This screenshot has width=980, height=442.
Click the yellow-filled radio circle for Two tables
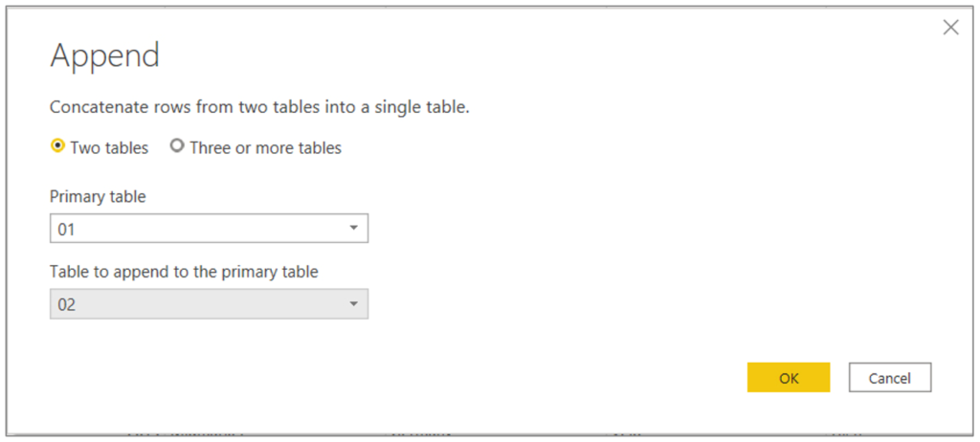58,146
